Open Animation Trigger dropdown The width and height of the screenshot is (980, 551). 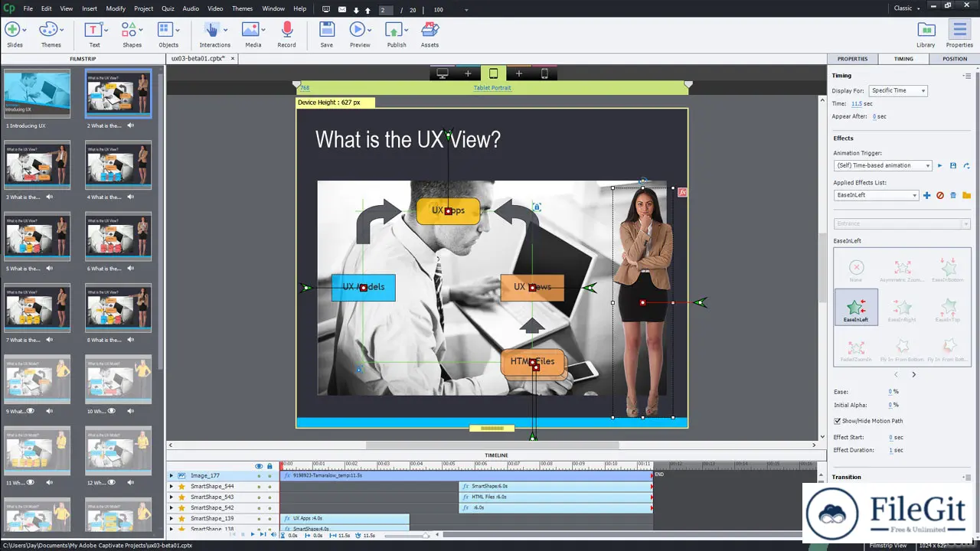click(883, 165)
